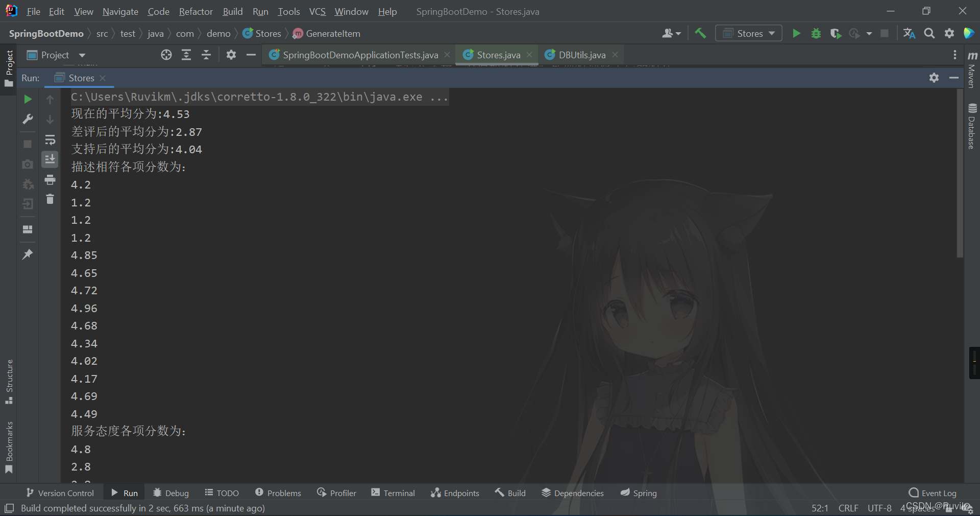Open the Endpoints tool window
980x516 pixels.
455,493
